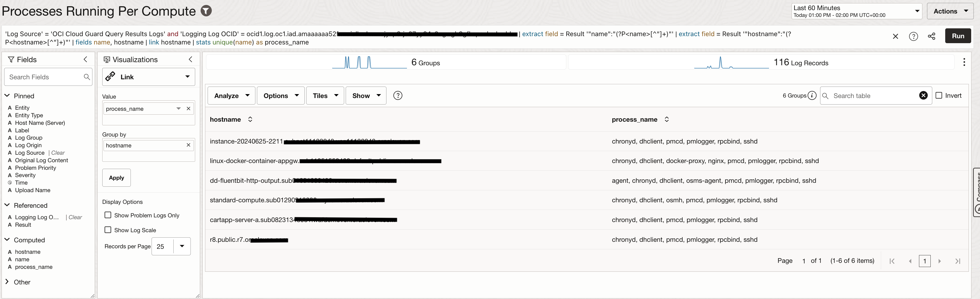This screenshot has width=980, height=299.
Task: Open the Link visualization dropdown
Action: click(149, 77)
